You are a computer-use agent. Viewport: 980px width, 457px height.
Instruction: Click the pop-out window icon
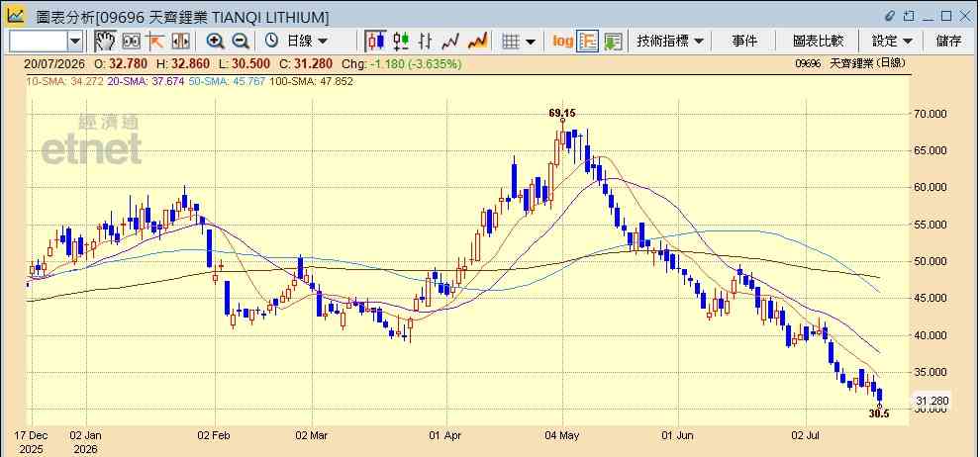909,16
